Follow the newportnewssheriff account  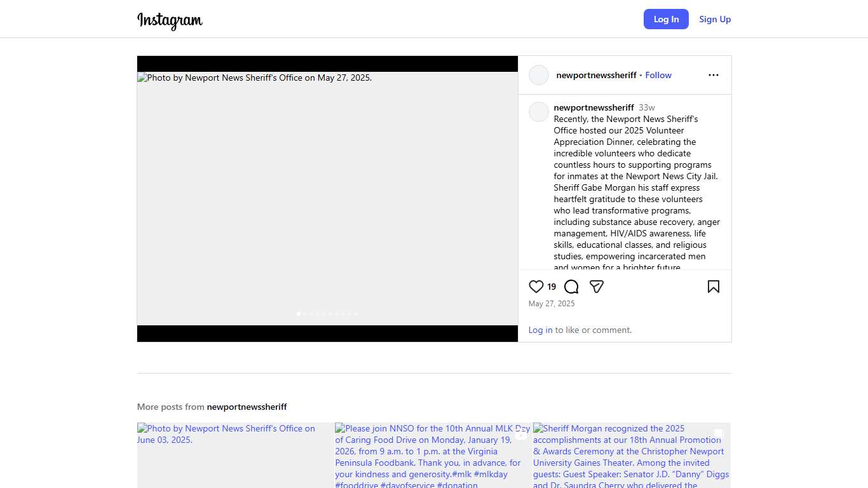[658, 75]
